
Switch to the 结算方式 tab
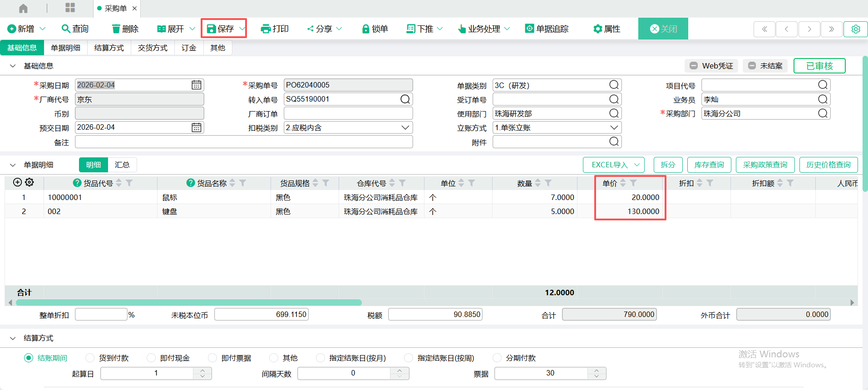click(x=109, y=48)
